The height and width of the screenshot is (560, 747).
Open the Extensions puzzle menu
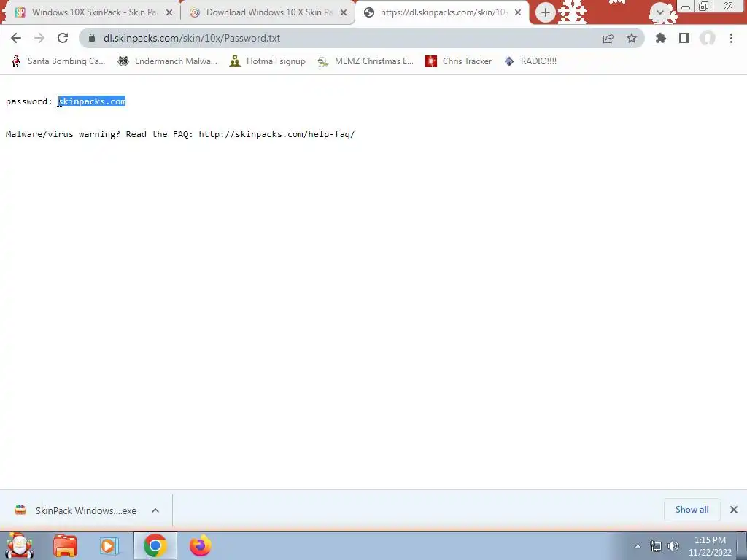coord(661,38)
